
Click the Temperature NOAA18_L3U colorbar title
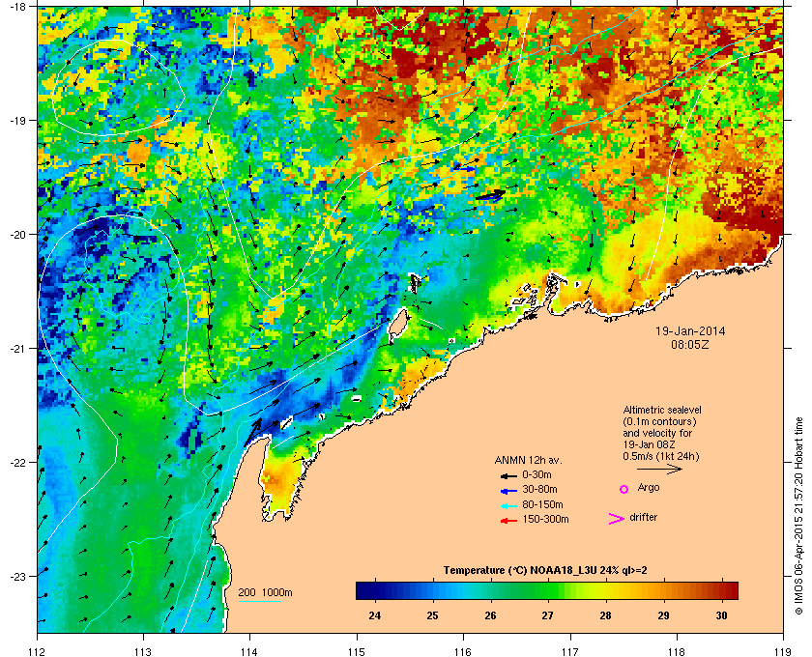coord(545,571)
